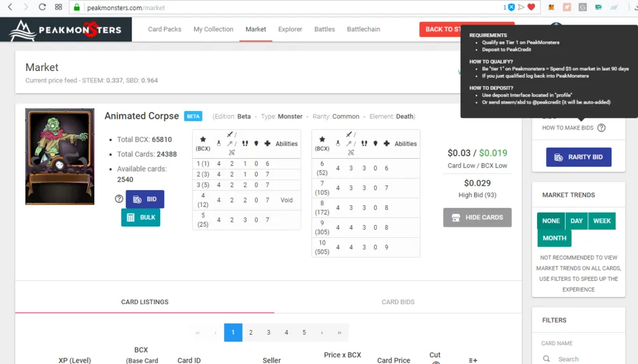
Task: Open the Explorer nav item
Action: pyautogui.click(x=290, y=29)
